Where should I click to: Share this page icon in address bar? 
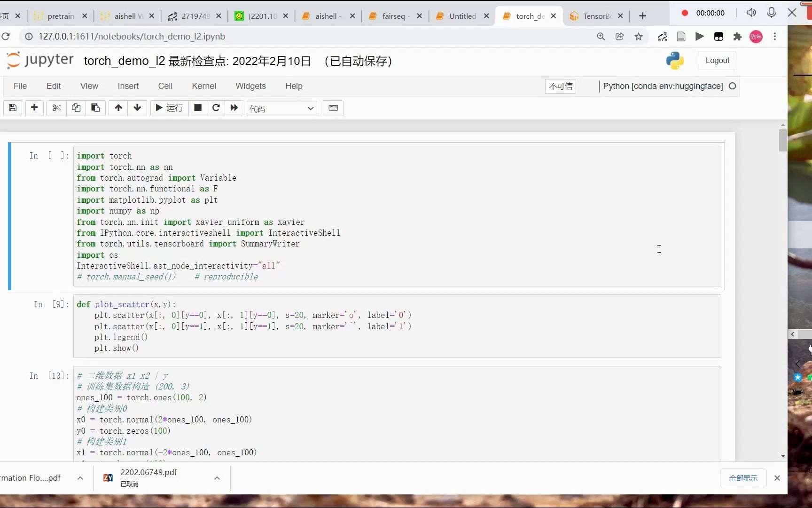pyautogui.click(x=619, y=36)
